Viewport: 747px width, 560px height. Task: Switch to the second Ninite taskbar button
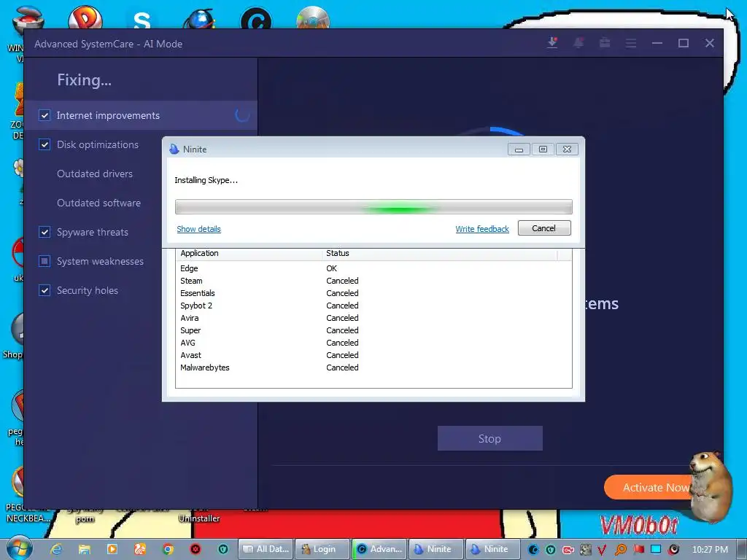click(x=492, y=549)
